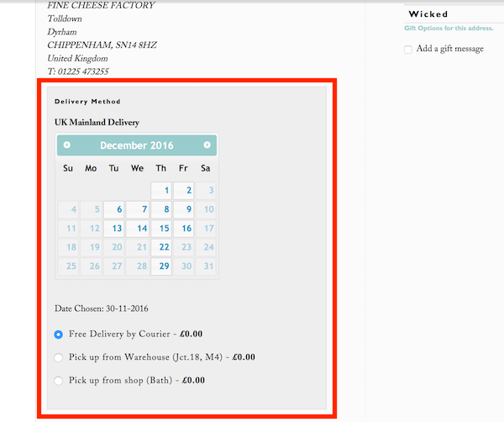Click the December 2016 calendar header
The height and width of the screenshot is (422, 504).
tap(137, 145)
